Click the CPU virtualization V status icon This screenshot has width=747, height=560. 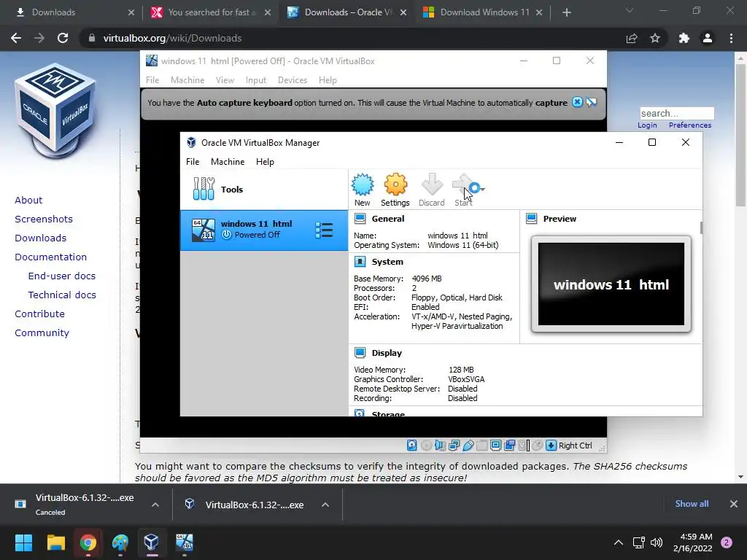tap(524, 446)
